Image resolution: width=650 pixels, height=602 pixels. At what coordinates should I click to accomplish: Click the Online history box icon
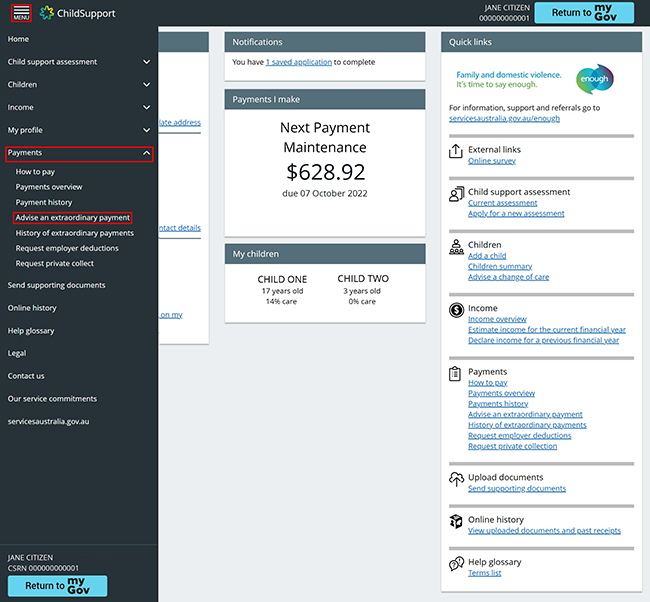[456, 521]
